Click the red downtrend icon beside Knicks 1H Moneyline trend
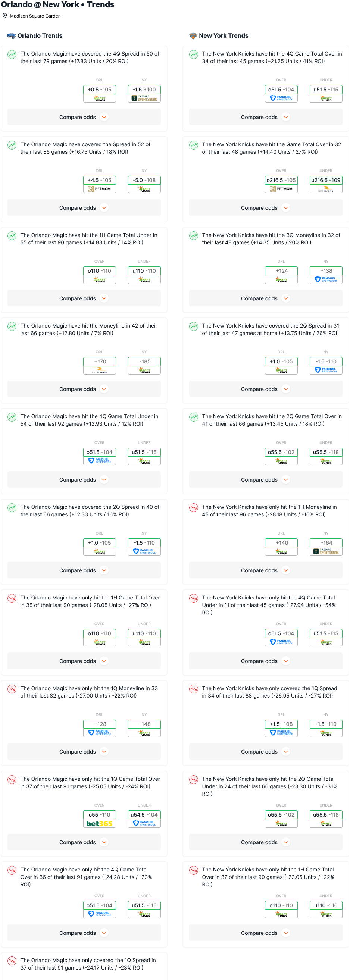Image resolution: width=350 pixels, height=980 pixels. click(x=194, y=507)
